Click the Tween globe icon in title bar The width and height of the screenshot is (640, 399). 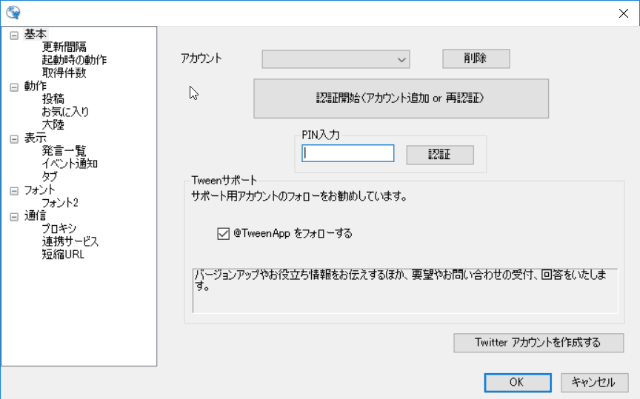[13, 13]
